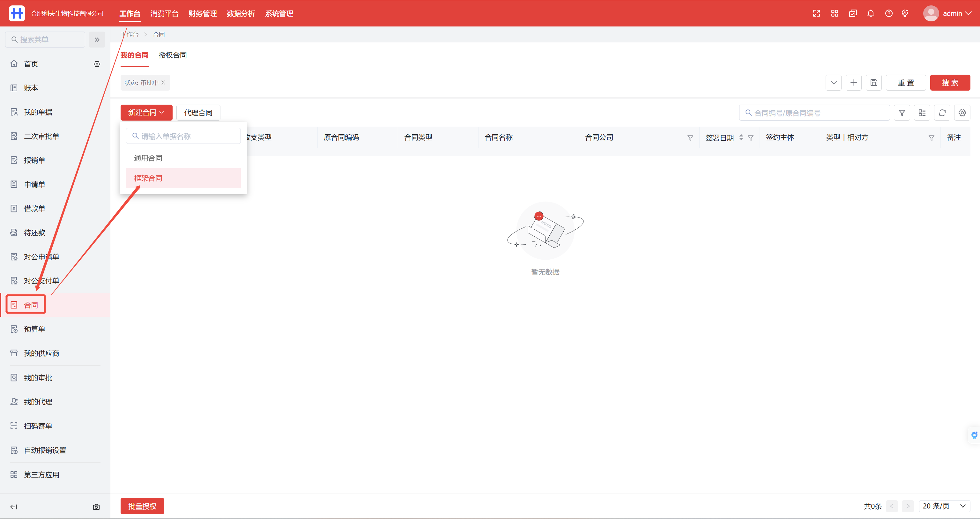The image size is (980, 519).
Task: Remove the 状态: 审批中 filter tag
Action: pos(163,82)
